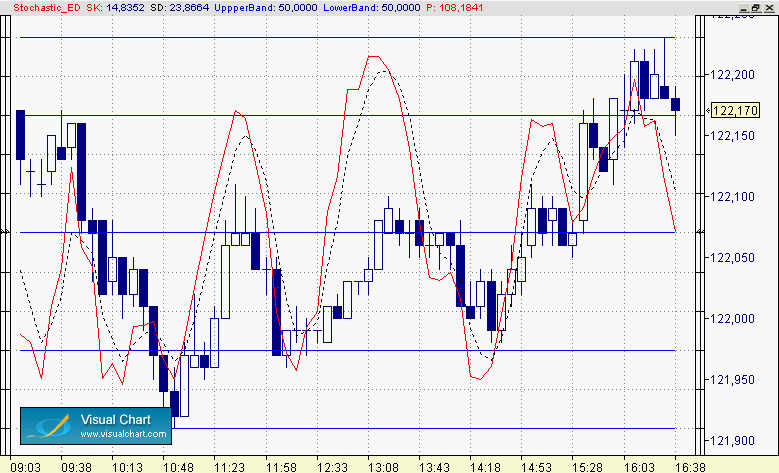Click the 12:33 time axis label
The width and height of the screenshot is (779, 473).
332,468
